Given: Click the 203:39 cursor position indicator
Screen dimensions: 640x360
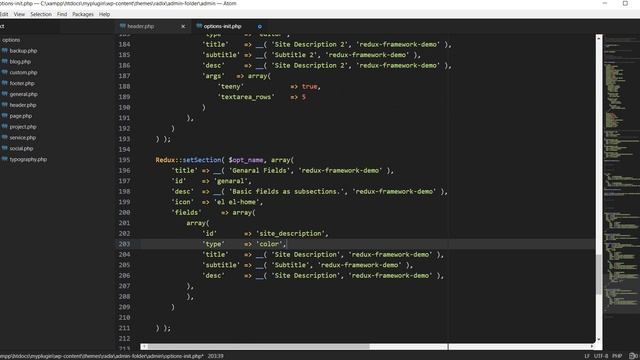Looking at the screenshot, I should pos(216,356).
